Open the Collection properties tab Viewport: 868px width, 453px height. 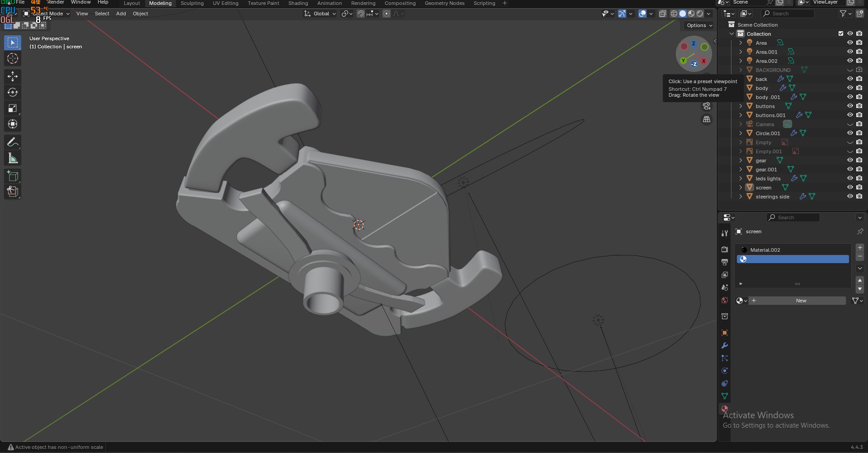725,316
